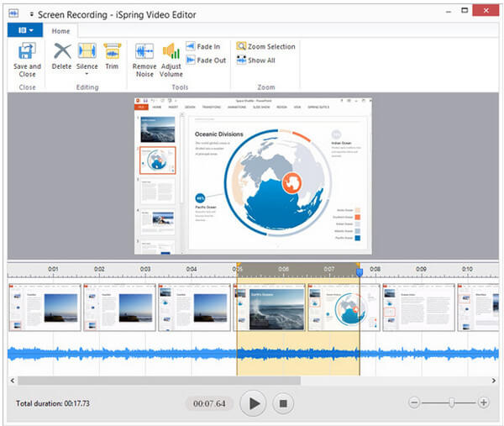Click the video preview area

click(x=253, y=176)
